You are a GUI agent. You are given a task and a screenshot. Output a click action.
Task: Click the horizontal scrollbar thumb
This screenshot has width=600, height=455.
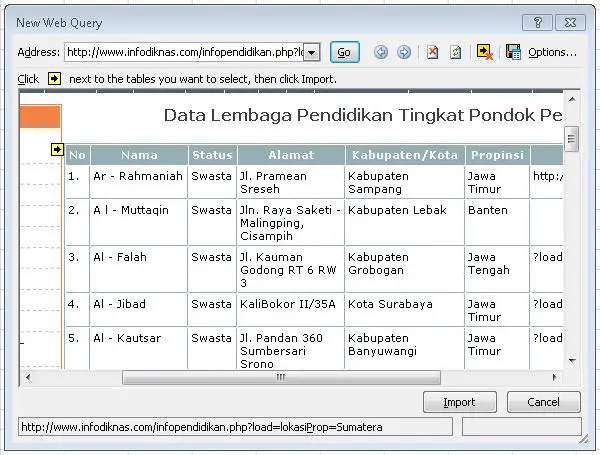(280, 378)
